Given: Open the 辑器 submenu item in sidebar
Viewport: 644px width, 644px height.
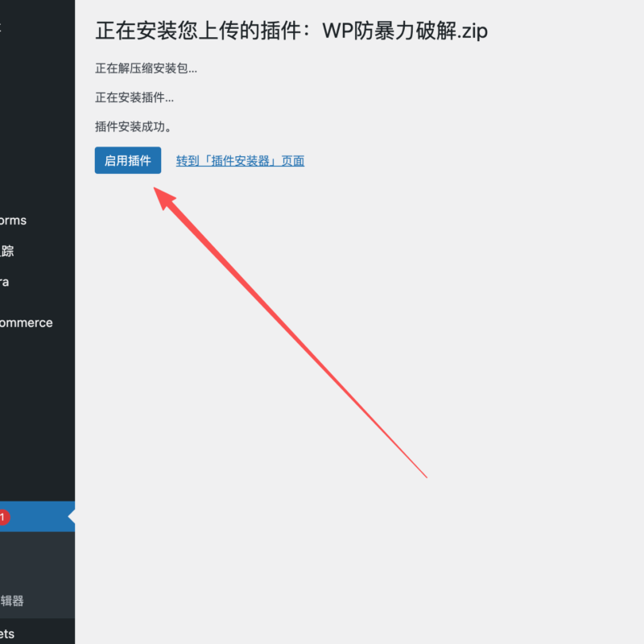Looking at the screenshot, I should tap(12, 601).
